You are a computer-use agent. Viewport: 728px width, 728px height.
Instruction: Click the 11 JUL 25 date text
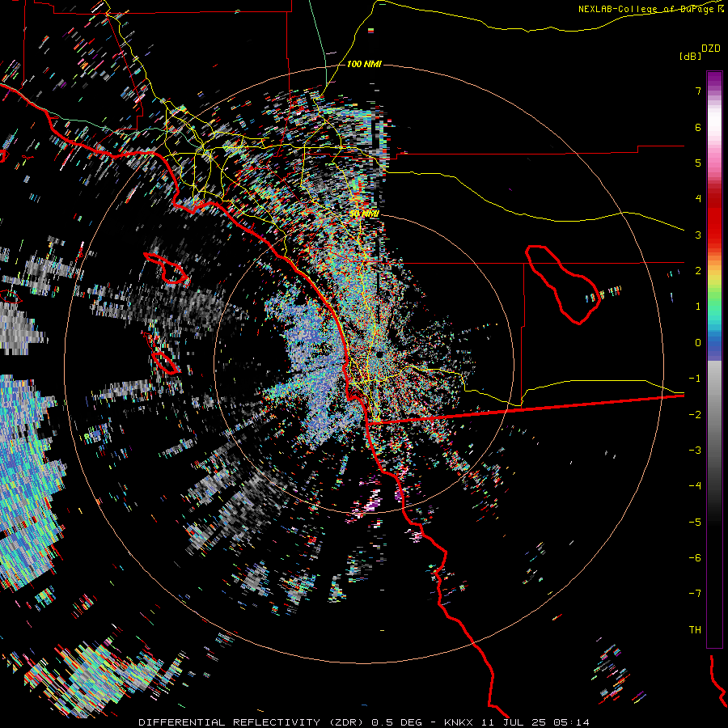point(514,722)
